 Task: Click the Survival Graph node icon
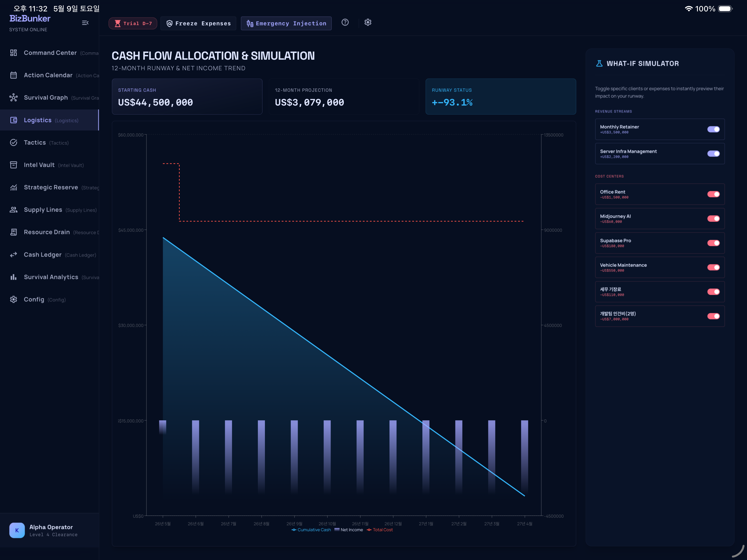click(14, 98)
